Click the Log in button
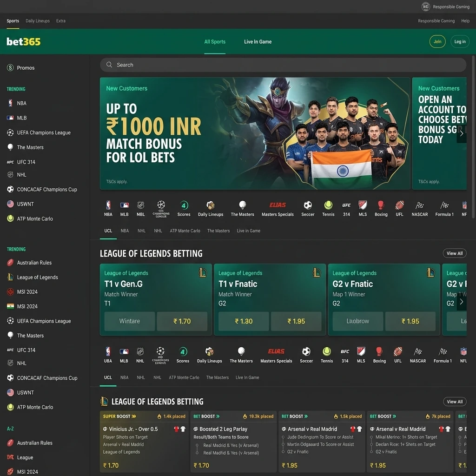This screenshot has width=476, height=476. (x=460, y=41)
